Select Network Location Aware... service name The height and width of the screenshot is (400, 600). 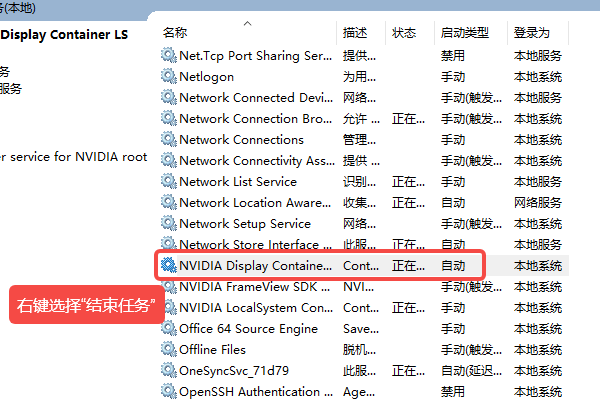(255, 202)
